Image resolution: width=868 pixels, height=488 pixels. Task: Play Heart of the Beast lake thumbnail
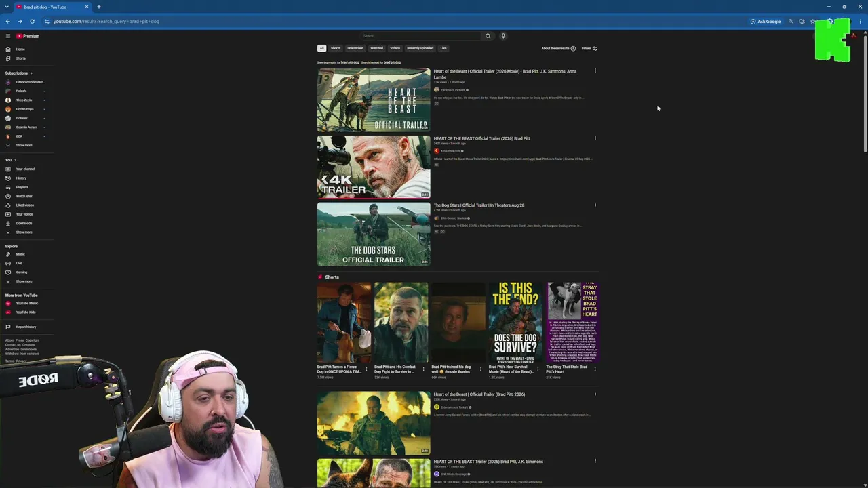(374, 100)
